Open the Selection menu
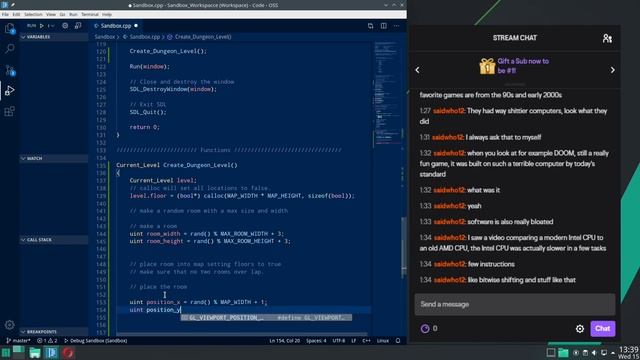This screenshot has width=640, height=360. (33, 14)
